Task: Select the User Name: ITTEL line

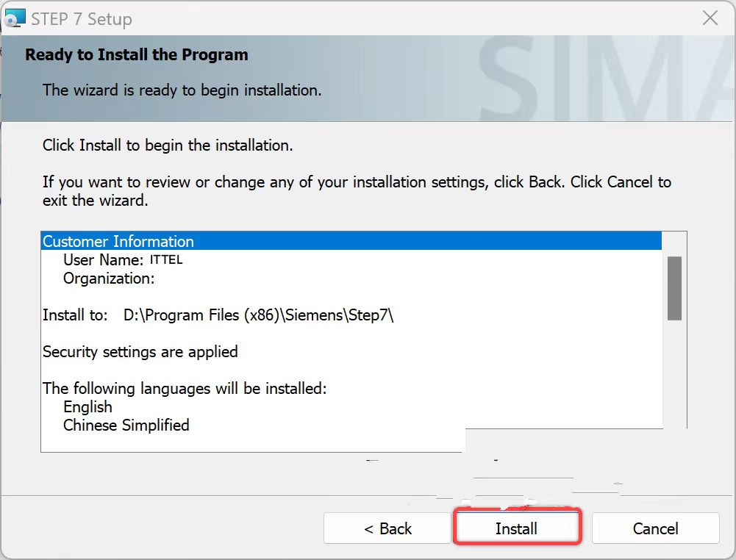Action: tap(123, 260)
